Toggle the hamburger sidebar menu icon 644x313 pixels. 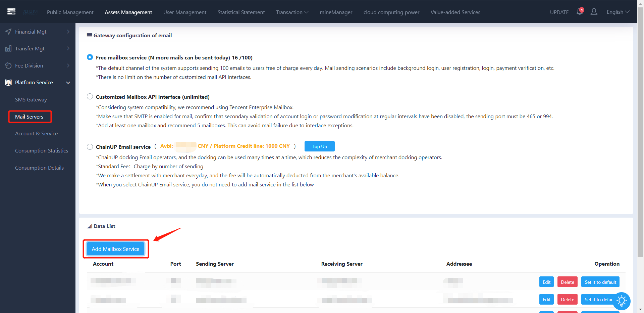pos(11,12)
